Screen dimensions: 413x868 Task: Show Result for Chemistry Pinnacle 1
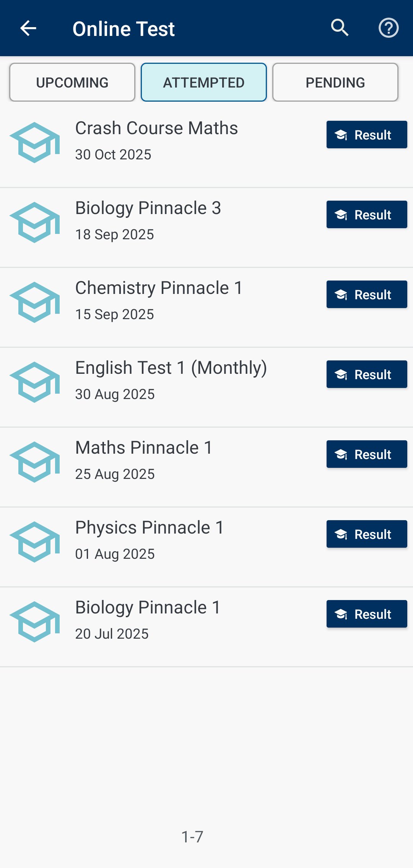(x=366, y=295)
